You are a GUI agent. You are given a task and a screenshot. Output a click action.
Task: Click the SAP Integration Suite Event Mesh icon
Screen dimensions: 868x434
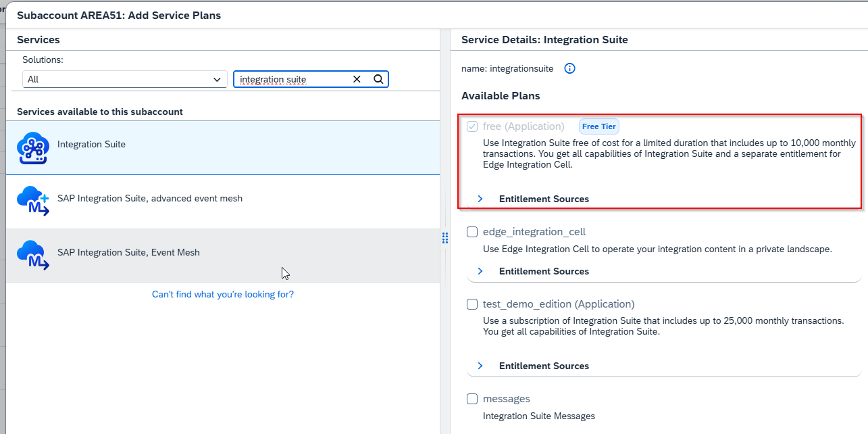tap(32, 255)
